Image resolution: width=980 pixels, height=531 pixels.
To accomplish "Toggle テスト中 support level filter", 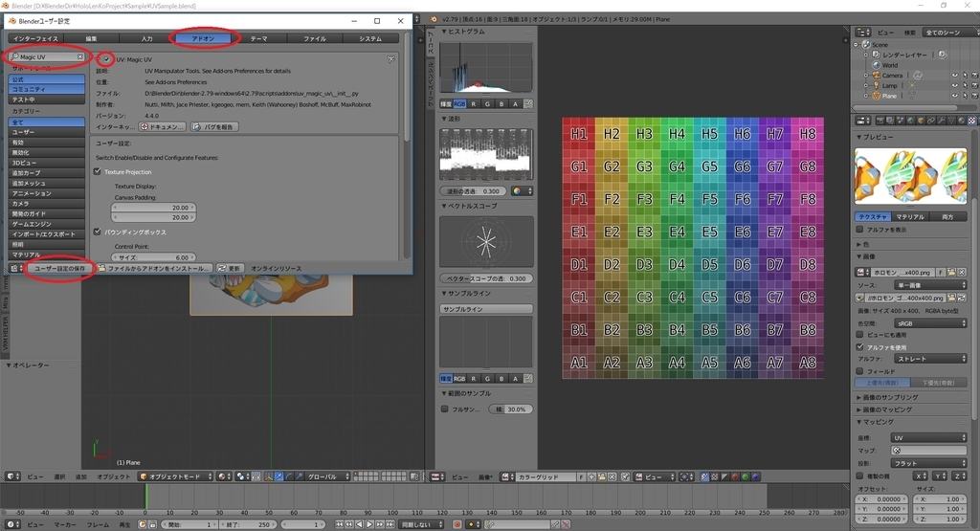I will [x=47, y=100].
